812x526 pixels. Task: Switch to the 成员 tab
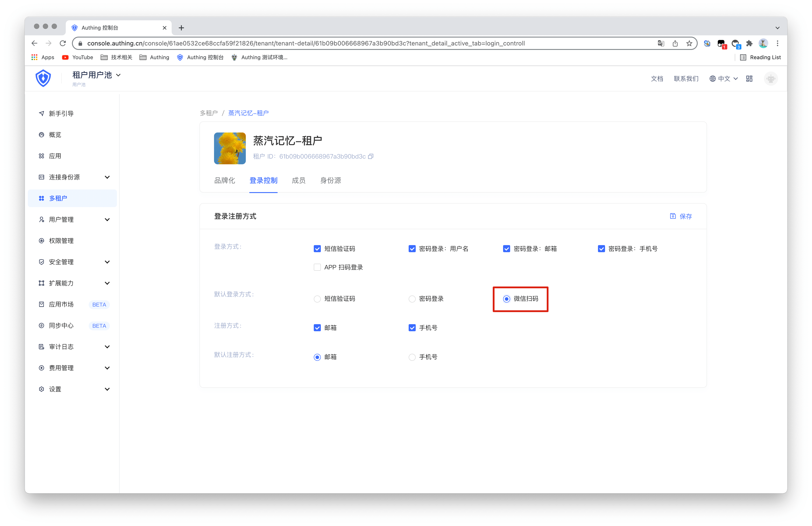pyautogui.click(x=299, y=181)
